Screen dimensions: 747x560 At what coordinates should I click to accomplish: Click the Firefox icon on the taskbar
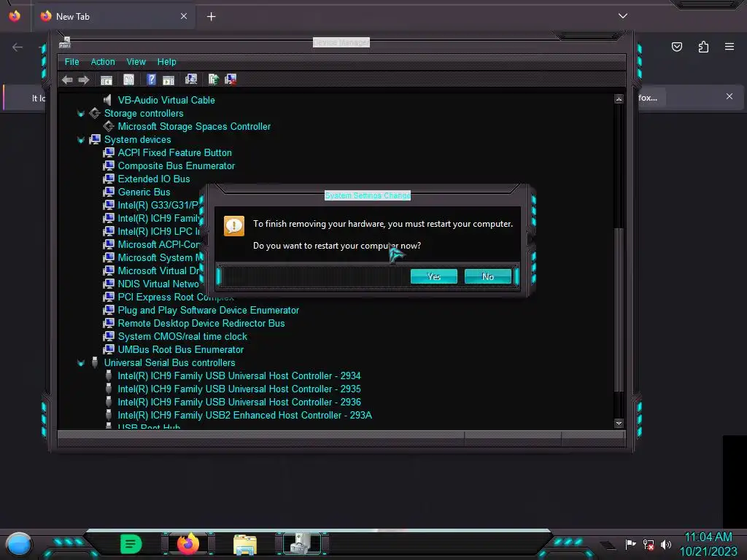click(x=187, y=544)
